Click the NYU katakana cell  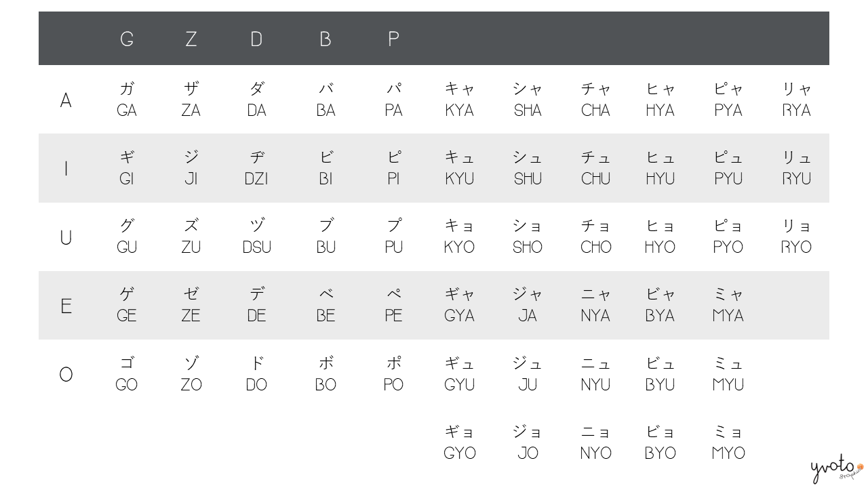pos(595,374)
